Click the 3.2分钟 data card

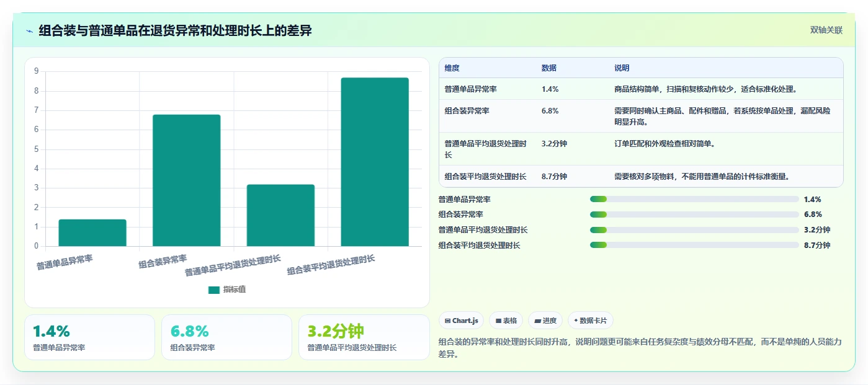click(364, 337)
